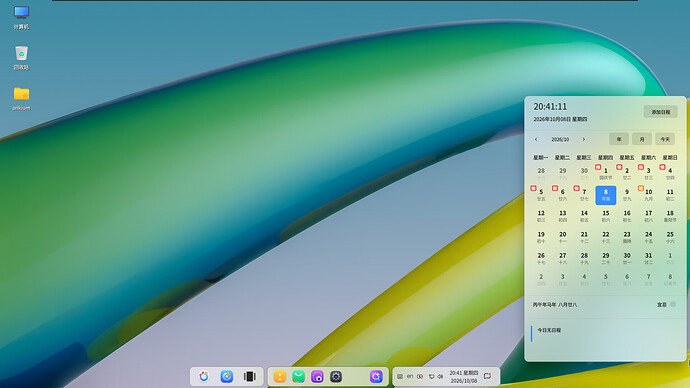Image resolution: width=690 pixels, height=388 pixels.
Task: Select greyed November 1 after October 31
Action: (x=670, y=258)
